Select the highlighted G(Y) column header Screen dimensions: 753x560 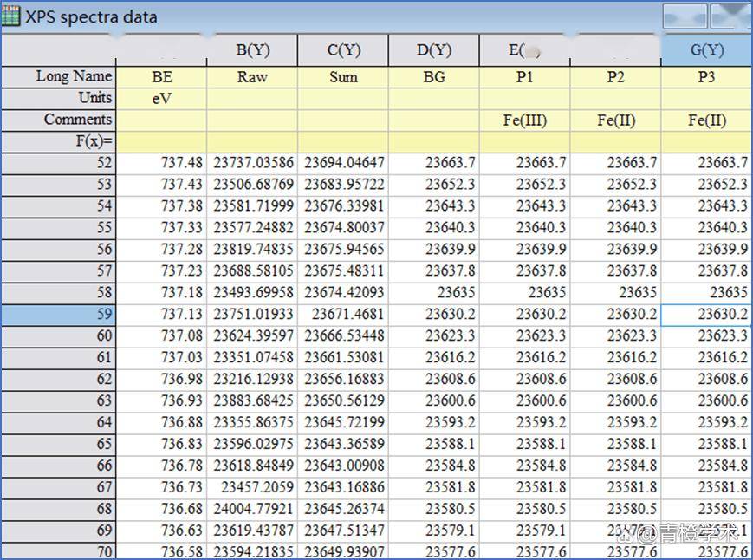coord(706,50)
